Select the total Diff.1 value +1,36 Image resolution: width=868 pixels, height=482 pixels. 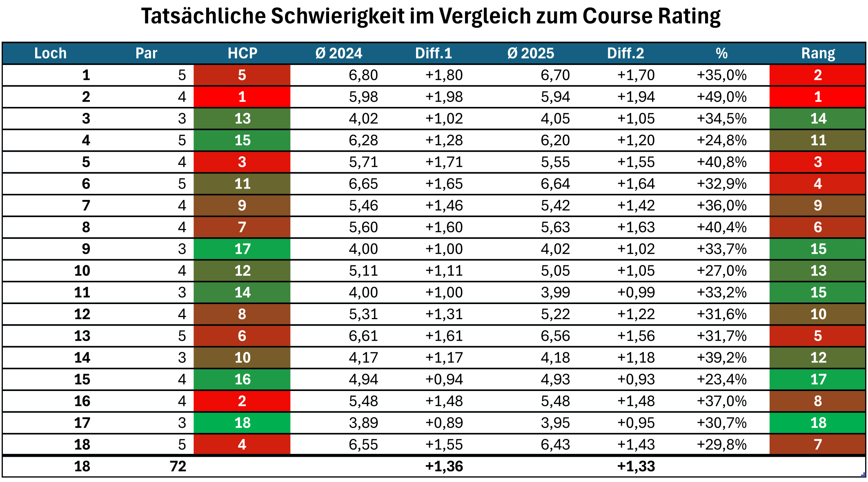[x=444, y=466]
